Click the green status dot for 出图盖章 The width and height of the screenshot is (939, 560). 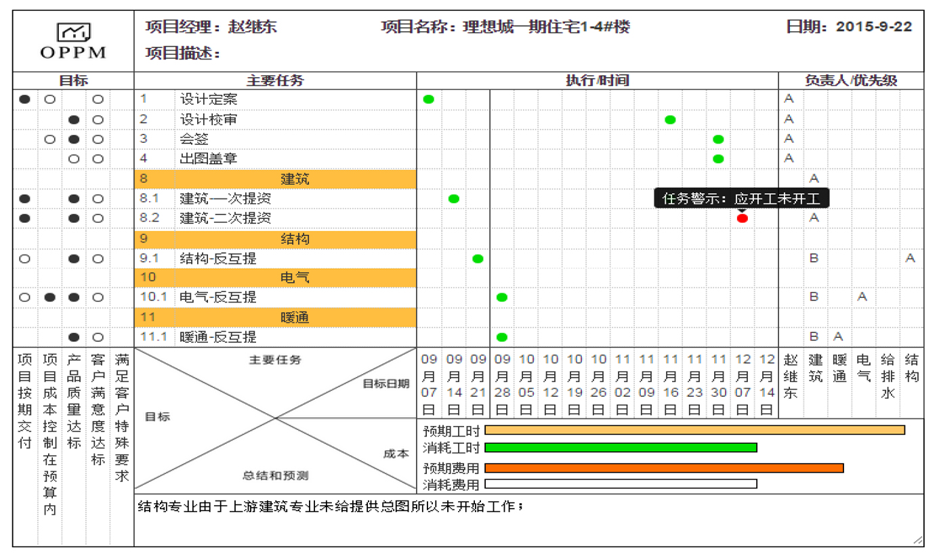718,159
